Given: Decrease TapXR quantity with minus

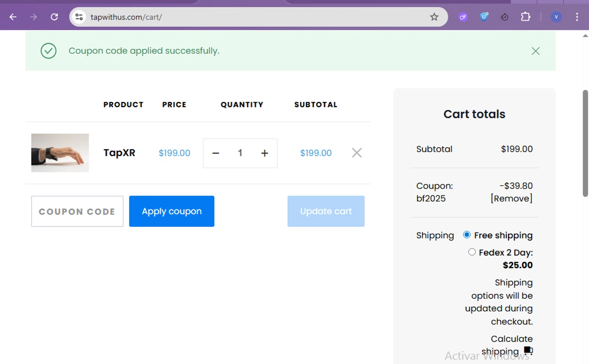Looking at the screenshot, I should pyautogui.click(x=216, y=153).
